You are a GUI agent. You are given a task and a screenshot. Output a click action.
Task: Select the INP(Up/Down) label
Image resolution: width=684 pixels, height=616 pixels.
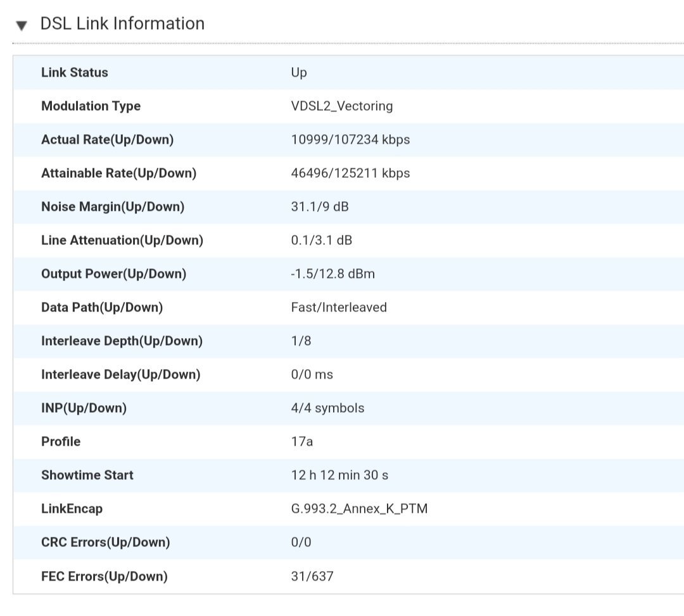84,408
